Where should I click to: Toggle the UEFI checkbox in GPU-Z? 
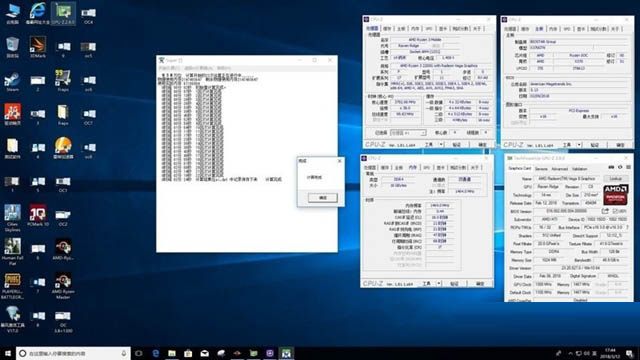(x=615, y=211)
